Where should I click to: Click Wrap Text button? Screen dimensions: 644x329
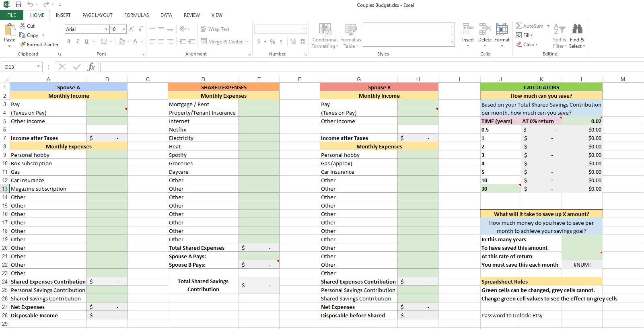[x=215, y=29]
